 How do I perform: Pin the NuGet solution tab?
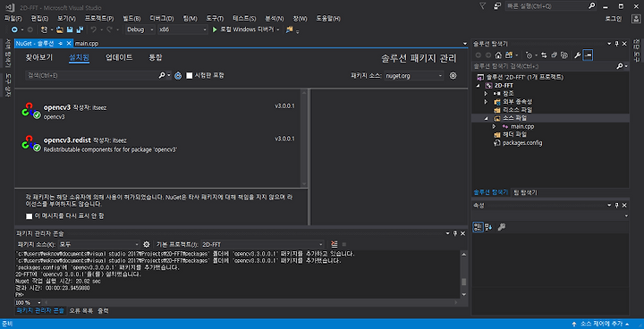tap(61, 43)
